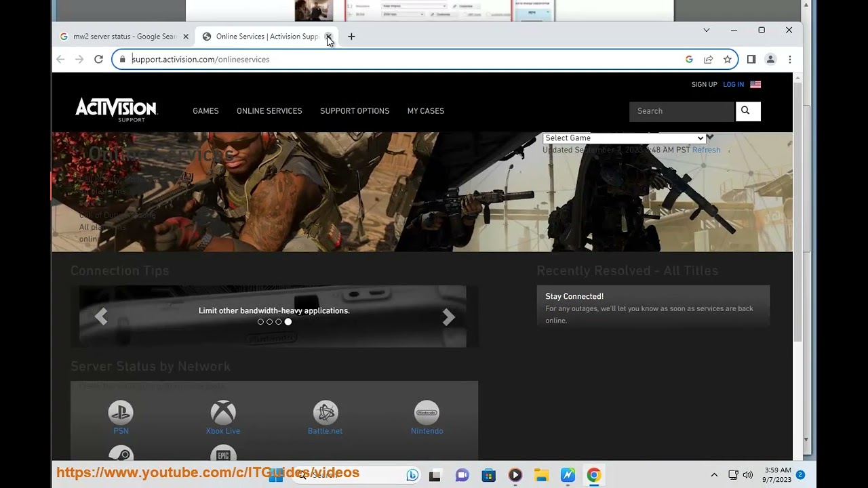Show hidden system tray icons
Screen dimensions: 868x488
[x=714, y=475]
